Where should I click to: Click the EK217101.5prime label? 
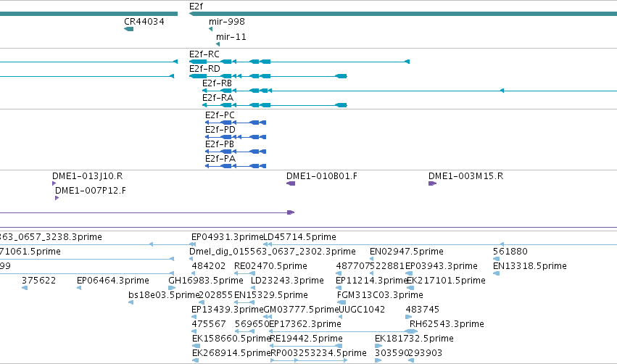tap(446, 281)
